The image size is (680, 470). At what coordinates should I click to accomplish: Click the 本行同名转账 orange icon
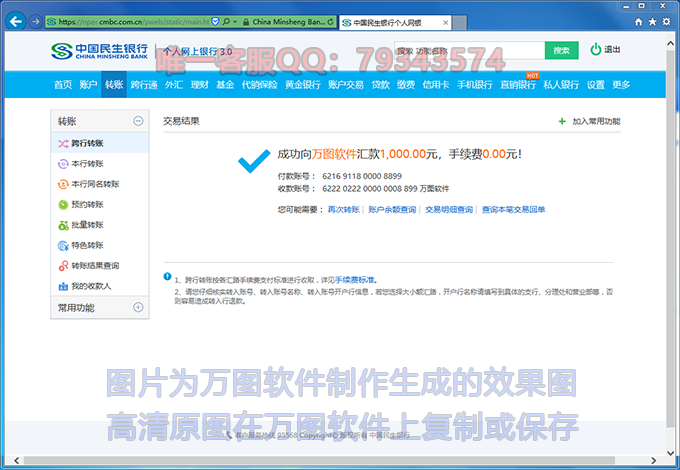tap(62, 184)
